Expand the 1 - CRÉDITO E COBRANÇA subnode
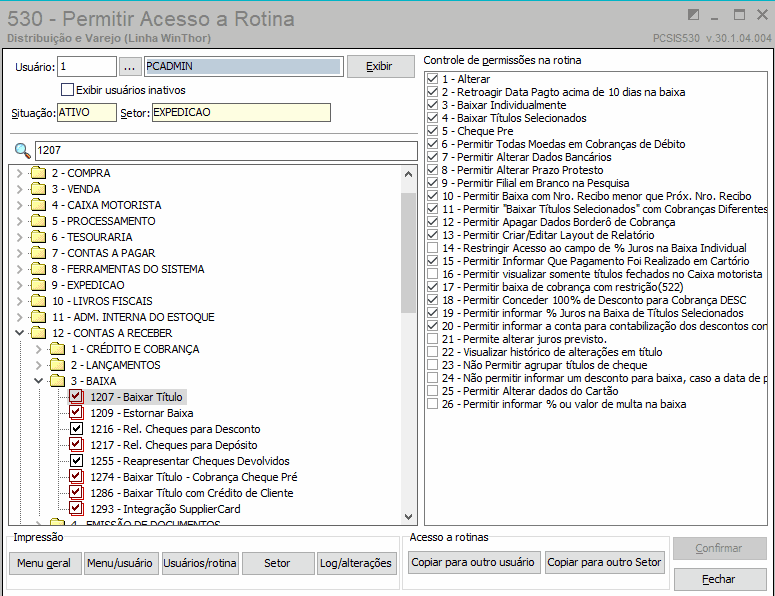Viewport: 775px width, 596px height. point(39,349)
